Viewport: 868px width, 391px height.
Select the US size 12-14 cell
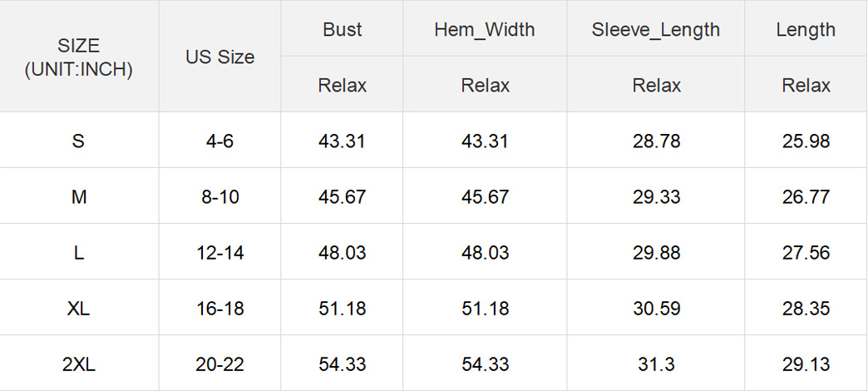(219, 253)
